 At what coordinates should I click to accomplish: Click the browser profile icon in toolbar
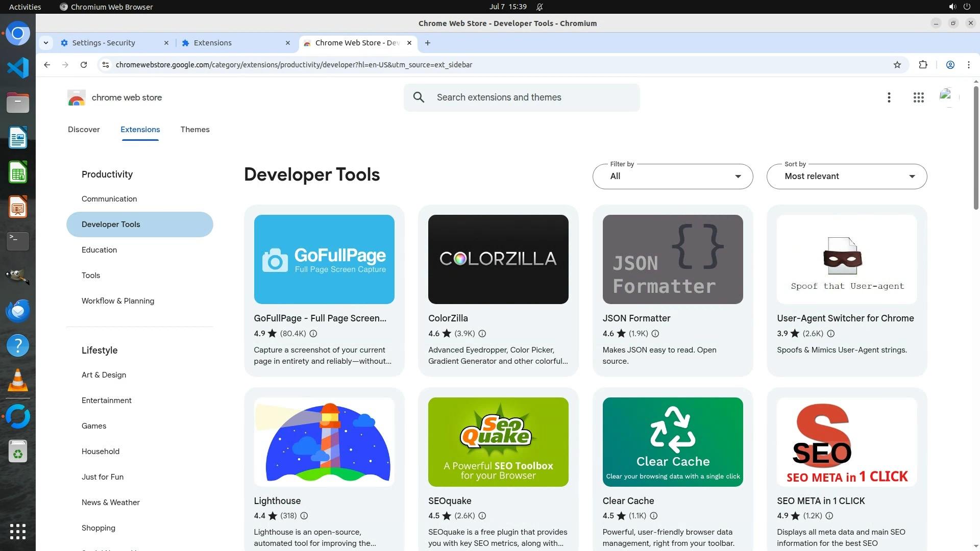coord(950,65)
